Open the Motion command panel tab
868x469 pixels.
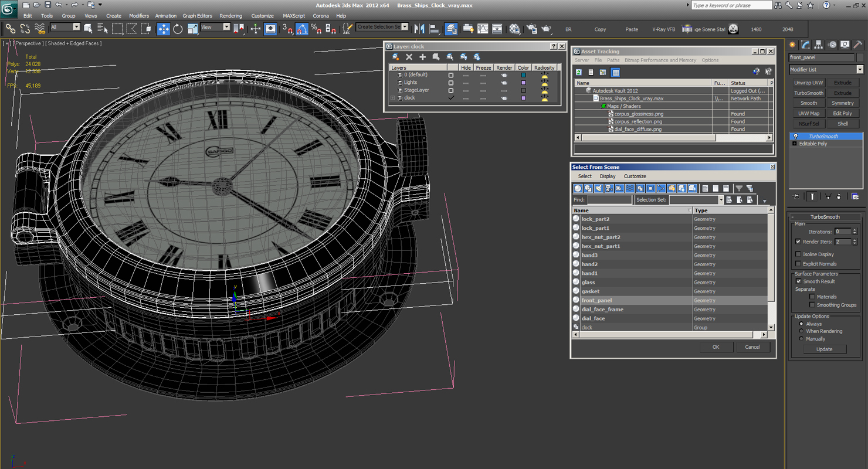(832, 45)
